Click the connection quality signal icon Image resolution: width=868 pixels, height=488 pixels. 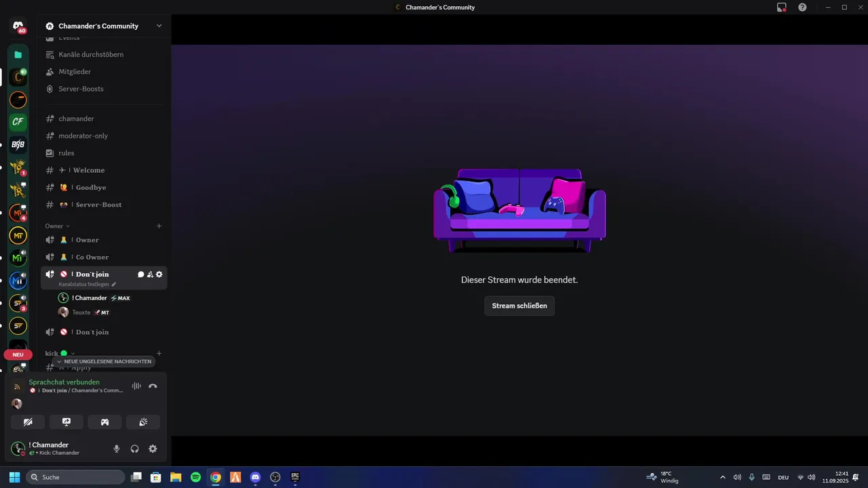[18, 386]
